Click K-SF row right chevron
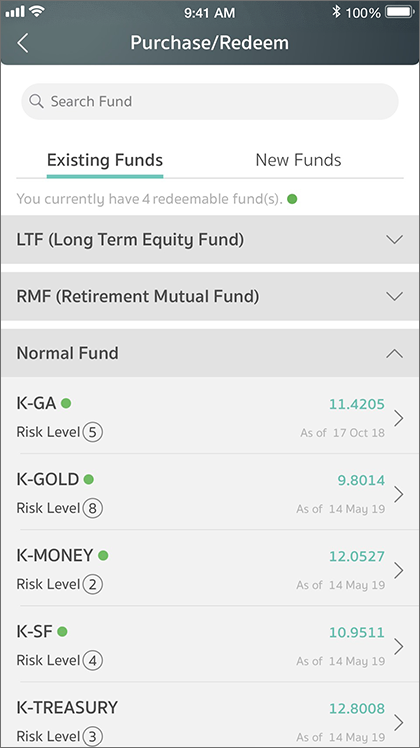420x748 pixels. coord(399,646)
